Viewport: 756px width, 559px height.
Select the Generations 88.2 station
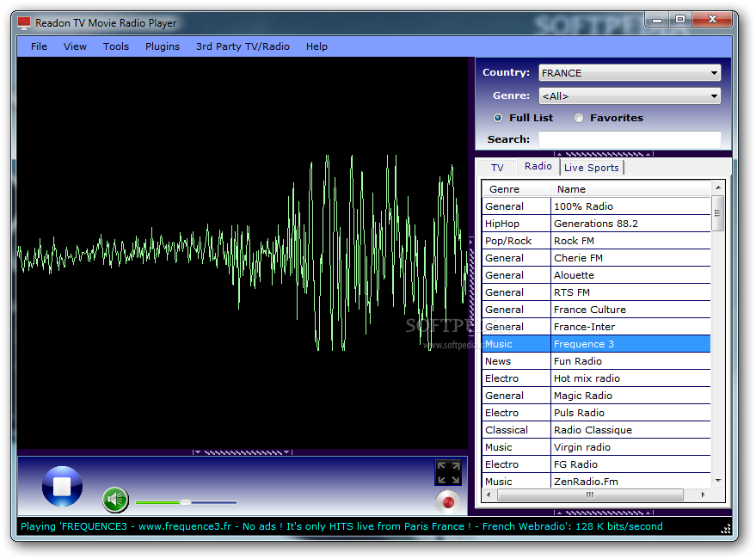click(596, 224)
